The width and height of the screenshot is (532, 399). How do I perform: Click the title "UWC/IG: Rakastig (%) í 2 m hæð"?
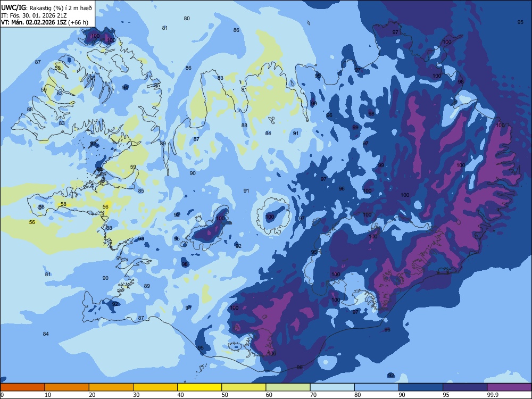point(46,8)
